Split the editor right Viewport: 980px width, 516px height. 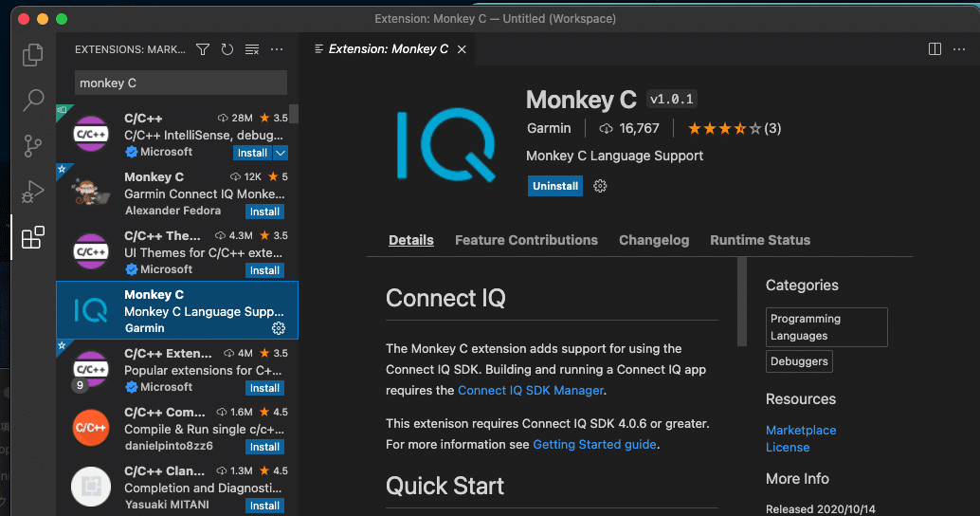click(935, 49)
